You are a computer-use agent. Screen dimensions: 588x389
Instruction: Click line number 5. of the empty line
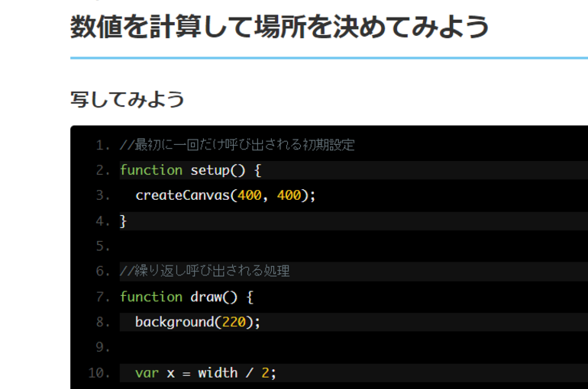click(x=103, y=246)
